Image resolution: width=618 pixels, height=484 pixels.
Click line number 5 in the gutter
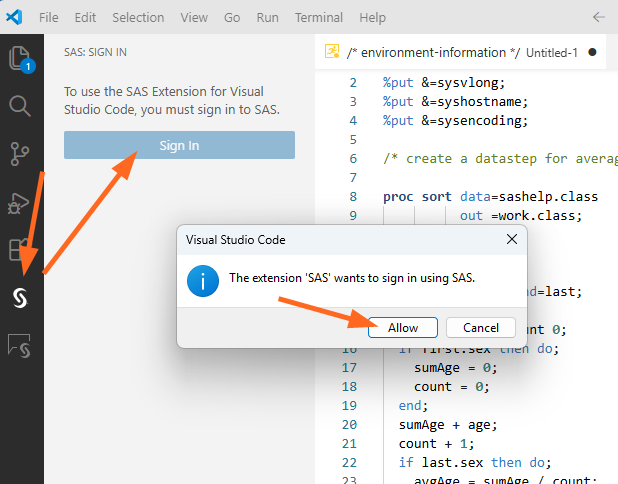tap(353, 140)
